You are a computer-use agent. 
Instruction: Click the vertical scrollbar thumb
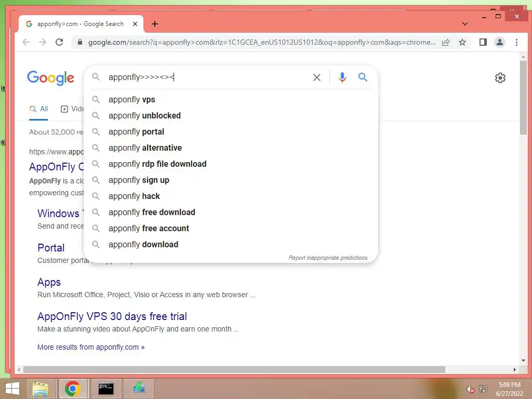coord(523,98)
